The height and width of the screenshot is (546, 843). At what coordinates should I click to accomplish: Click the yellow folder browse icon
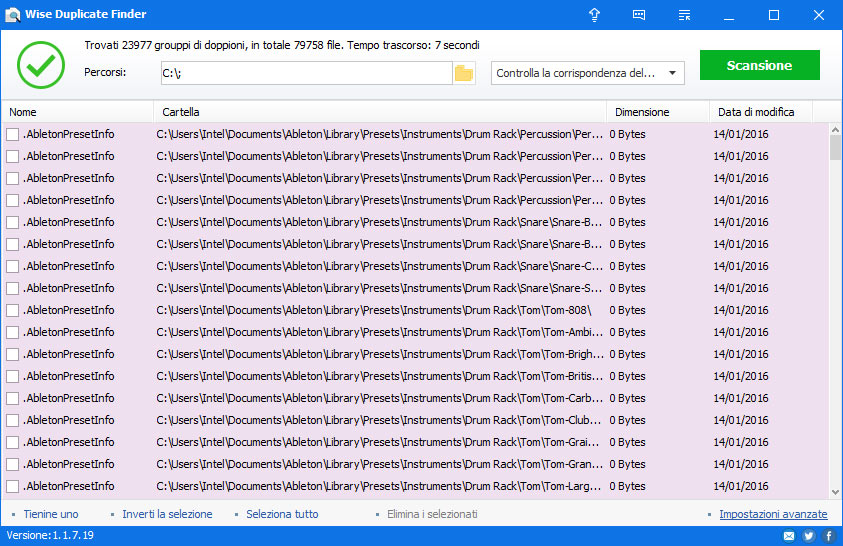pyautogui.click(x=464, y=73)
